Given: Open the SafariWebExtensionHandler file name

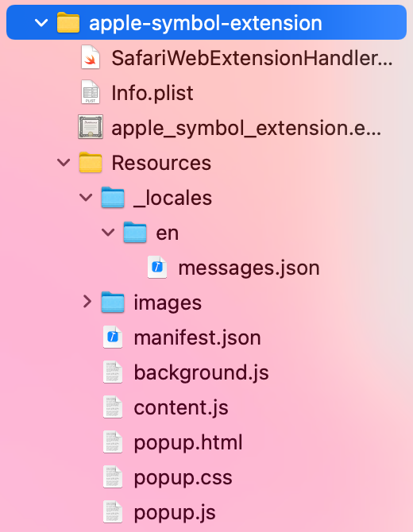Looking at the screenshot, I should coord(252,58).
